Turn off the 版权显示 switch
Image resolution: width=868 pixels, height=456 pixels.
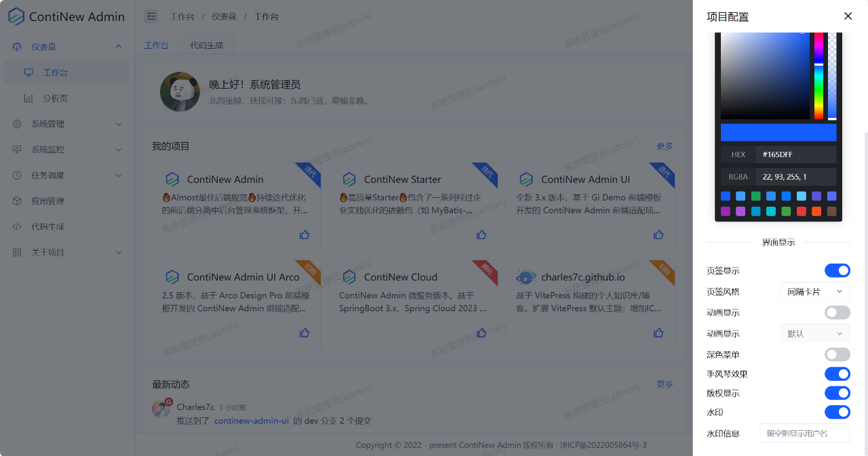tap(837, 393)
